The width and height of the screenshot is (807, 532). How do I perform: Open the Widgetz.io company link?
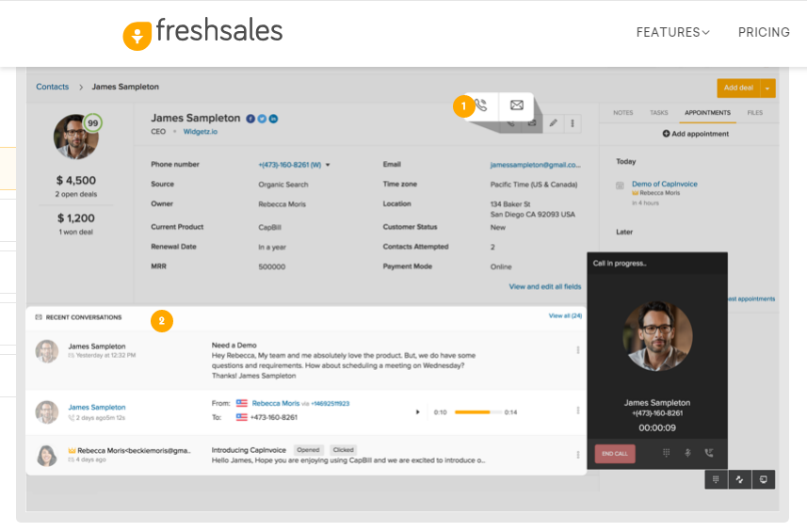[201, 132]
